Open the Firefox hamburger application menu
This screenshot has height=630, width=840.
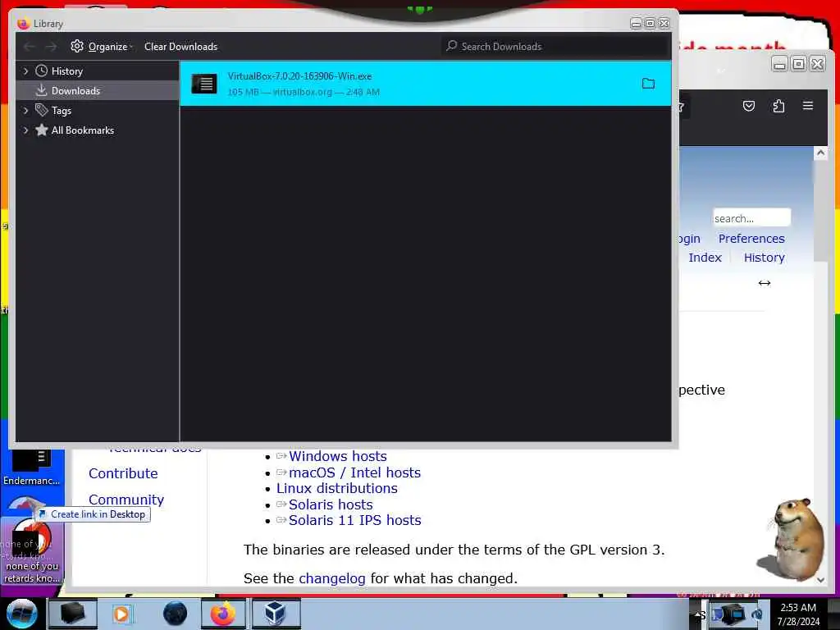coord(808,106)
